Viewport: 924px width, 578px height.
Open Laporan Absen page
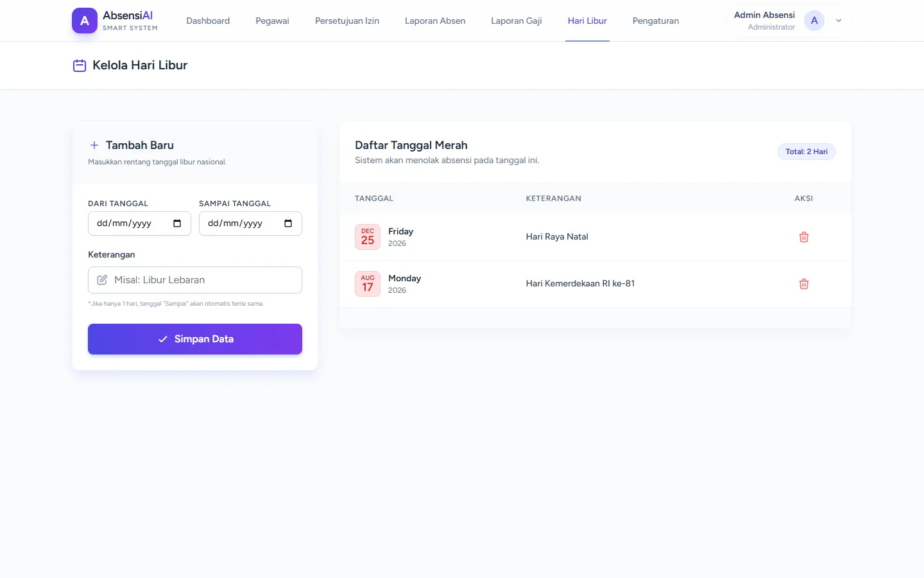[435, 21]
